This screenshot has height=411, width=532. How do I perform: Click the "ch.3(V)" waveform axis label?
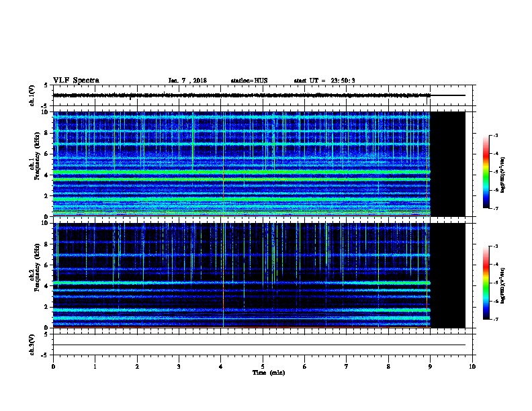32,345
